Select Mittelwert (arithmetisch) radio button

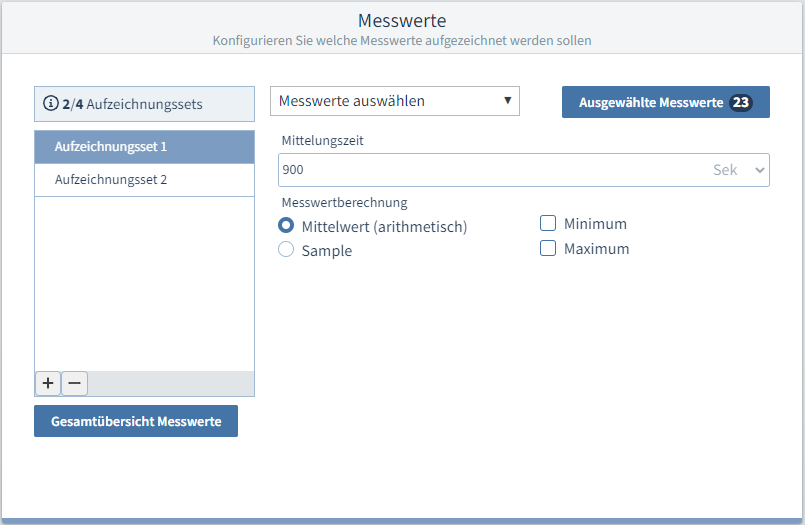coord(286,226)
